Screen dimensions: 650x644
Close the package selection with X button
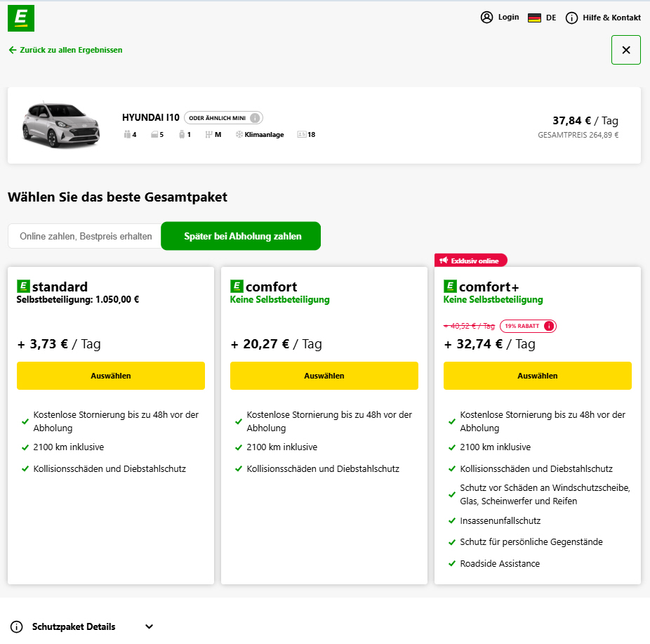pos(626,50)
